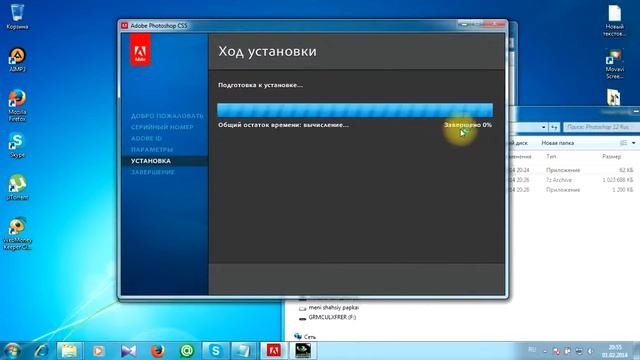Click the СЕРИЙНЫЙ НОМЕР step in the sidebar
Screen dimensions: 640x360
pyautogui.click(x=162, y=127)
